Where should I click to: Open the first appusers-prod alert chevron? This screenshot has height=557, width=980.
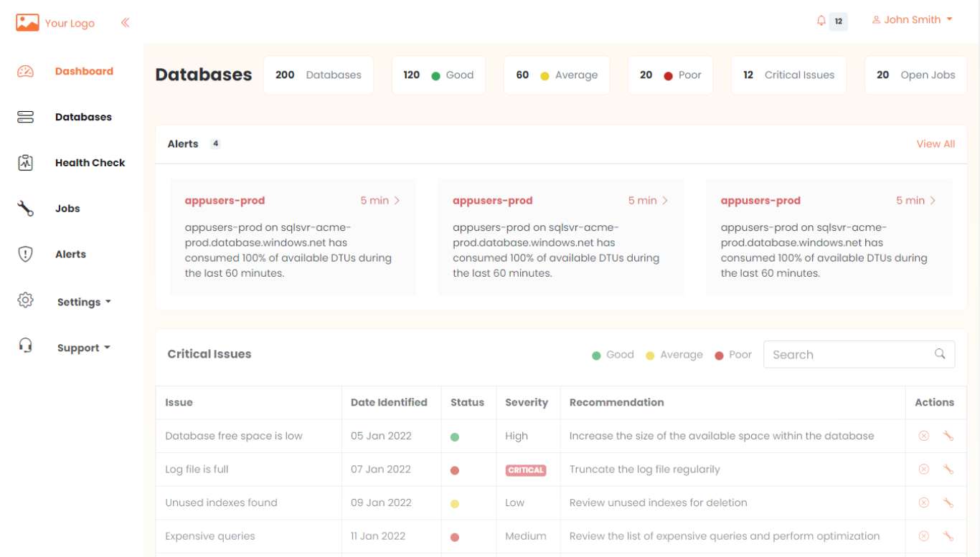point(397,201)
